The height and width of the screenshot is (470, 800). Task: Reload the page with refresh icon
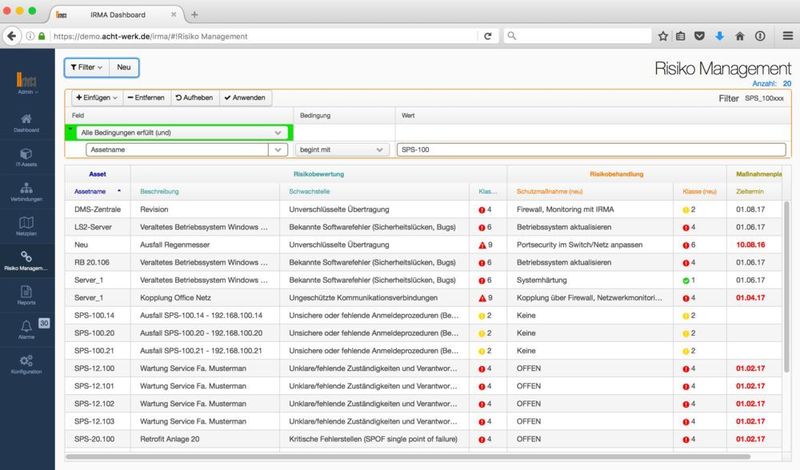tap(488, 36)
